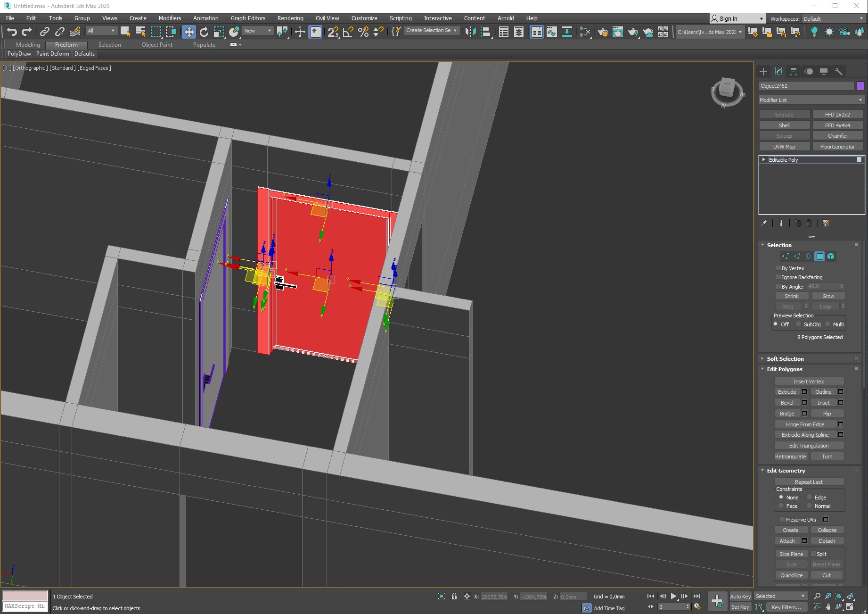Viewport: 868px width, 614px height.
Task: Toggle the Angle Snap icon
Action: [x=348, y=32]
